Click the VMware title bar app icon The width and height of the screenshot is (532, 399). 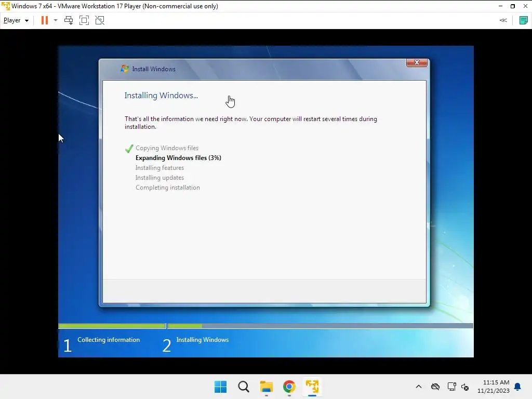[x=6, y=6]
